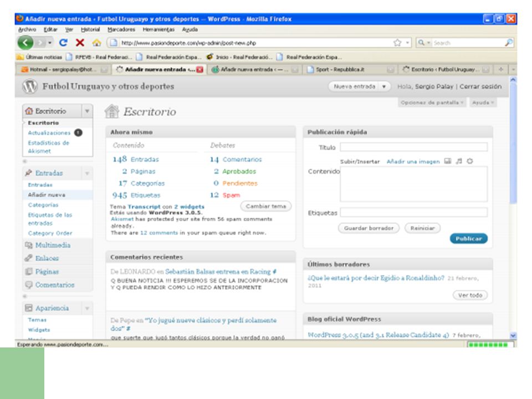Open the Marcadores menu
This screenshot has width=532, height=399.
pos(121,29)
